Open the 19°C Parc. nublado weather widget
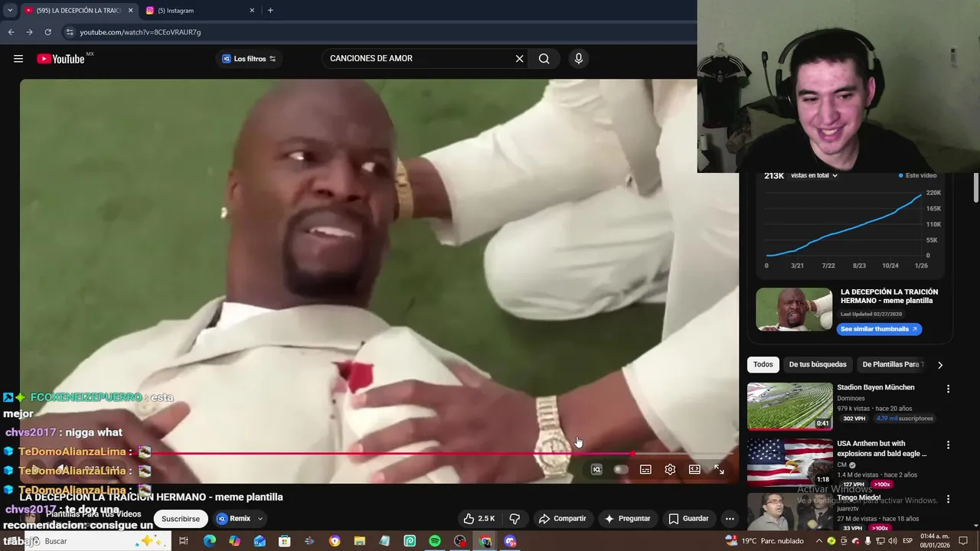This screenshot has height=551, width=980. 764,541
